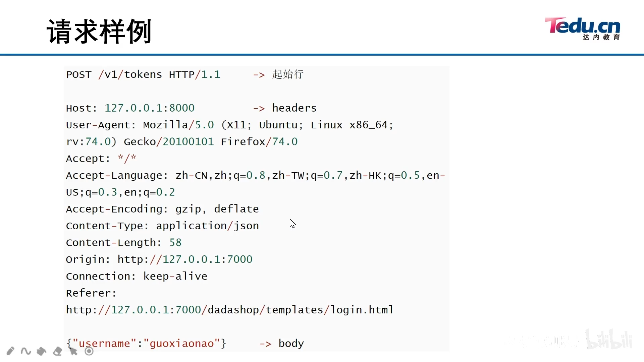Click the Tedu.cn logo

coord(583,28)
